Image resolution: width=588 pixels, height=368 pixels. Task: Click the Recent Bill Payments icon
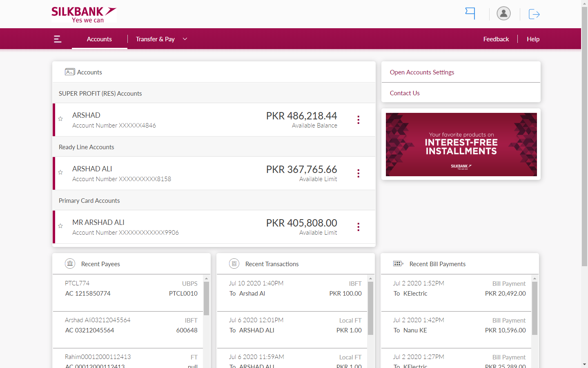click(398, 264)
